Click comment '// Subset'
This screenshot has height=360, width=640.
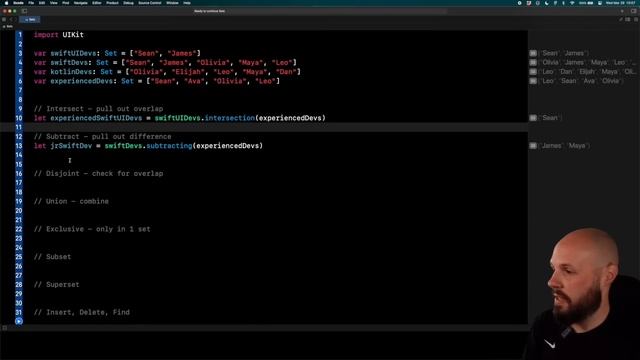pos(52,257)
